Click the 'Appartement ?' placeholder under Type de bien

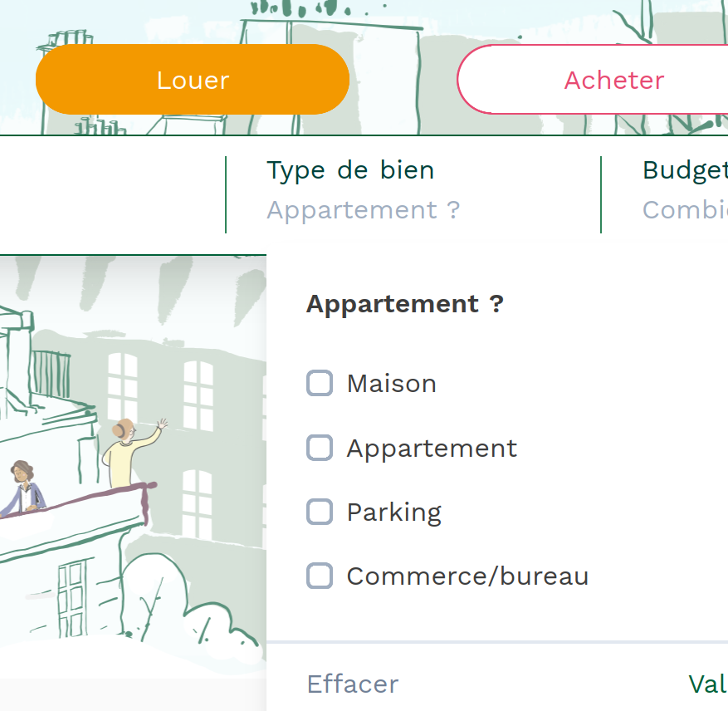tap(363, 210)
